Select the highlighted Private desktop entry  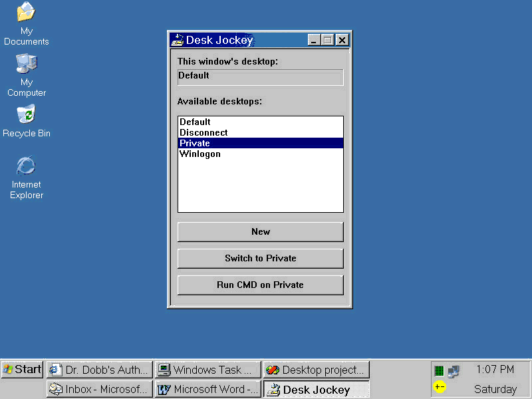195,144
